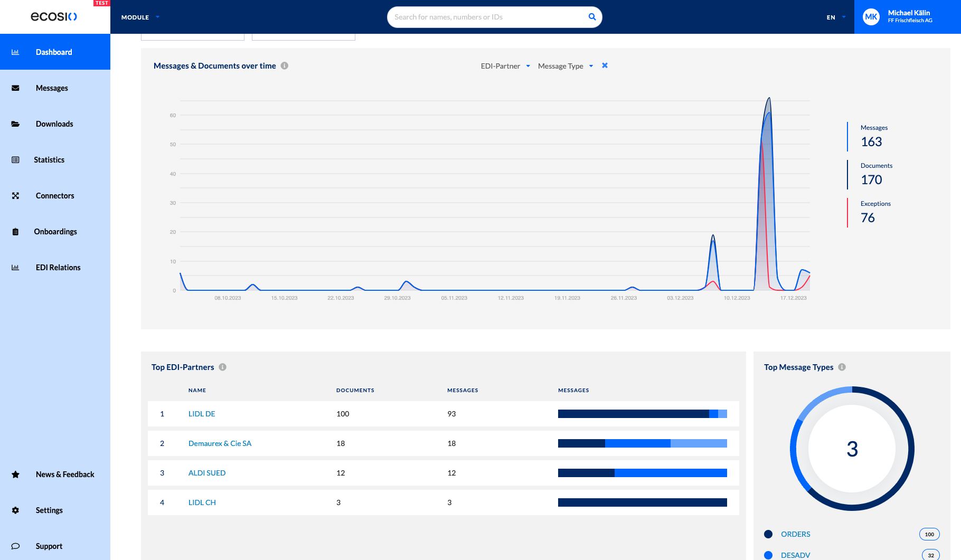Go to Messages in the sidebar
Image resolution: width=961 pixels, height=560 pixels.
coord(52,88)
